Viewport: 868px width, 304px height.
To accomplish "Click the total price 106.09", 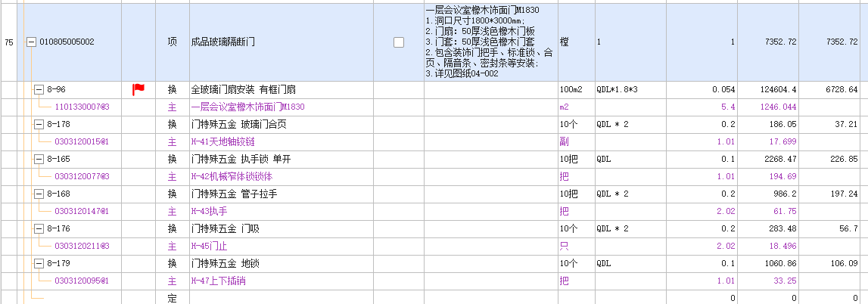I will 844,264.
